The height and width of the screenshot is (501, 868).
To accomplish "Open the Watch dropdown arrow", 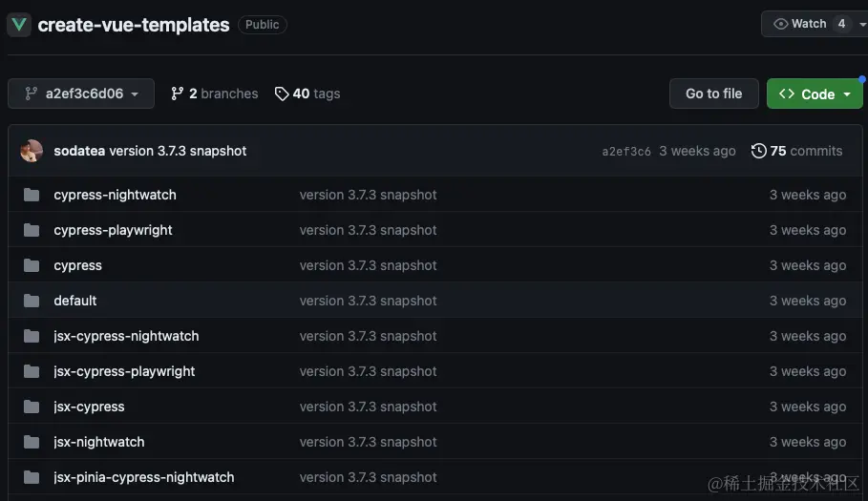I will 862,24.
